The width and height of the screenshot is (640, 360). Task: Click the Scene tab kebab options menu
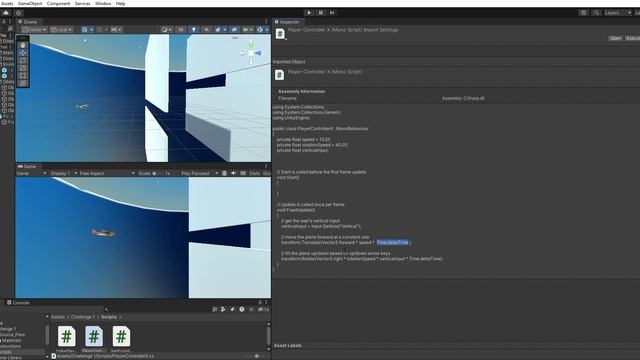point(266,22)
